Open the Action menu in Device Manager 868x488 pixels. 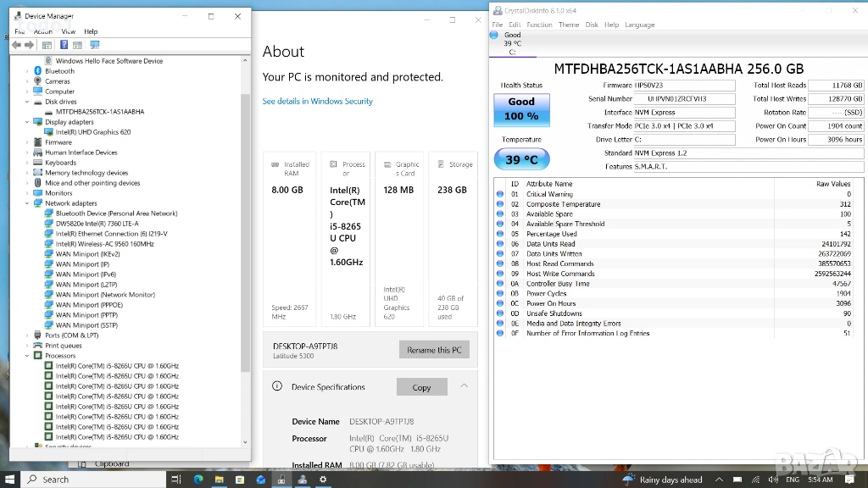click(42, 31)
